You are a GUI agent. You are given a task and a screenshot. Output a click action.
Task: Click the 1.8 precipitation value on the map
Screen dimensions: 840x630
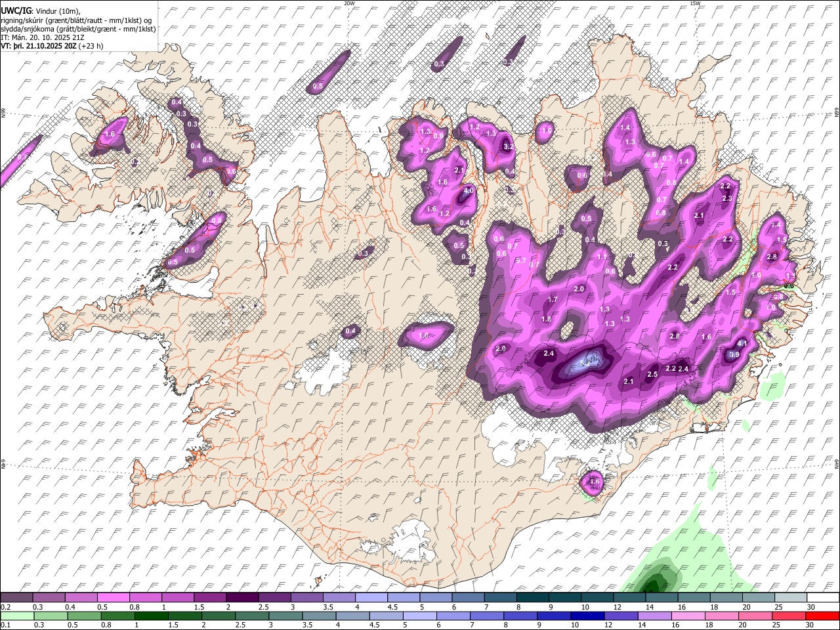tap(546, 319)
